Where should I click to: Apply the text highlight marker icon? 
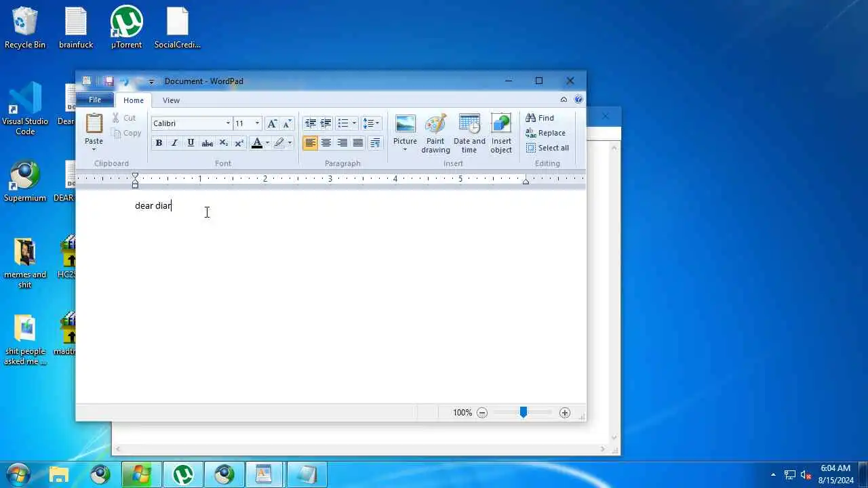pyautogui.click(x=279, y=143)
